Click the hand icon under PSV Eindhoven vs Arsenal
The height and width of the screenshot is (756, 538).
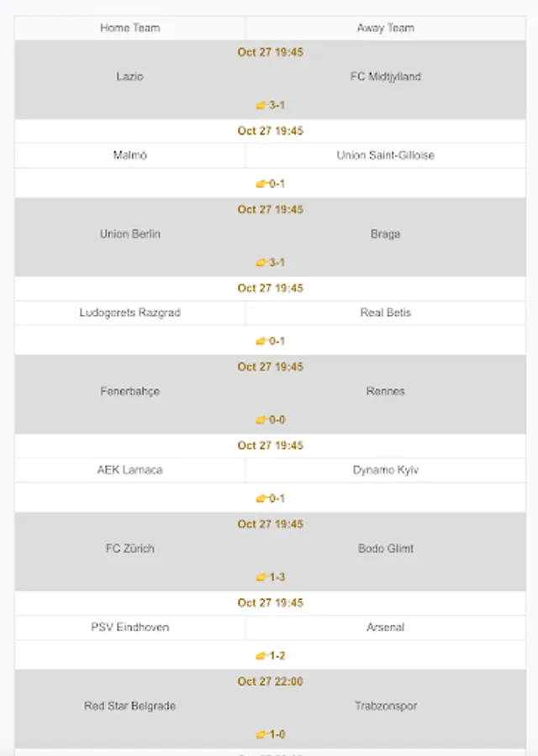tap(261, 656)
